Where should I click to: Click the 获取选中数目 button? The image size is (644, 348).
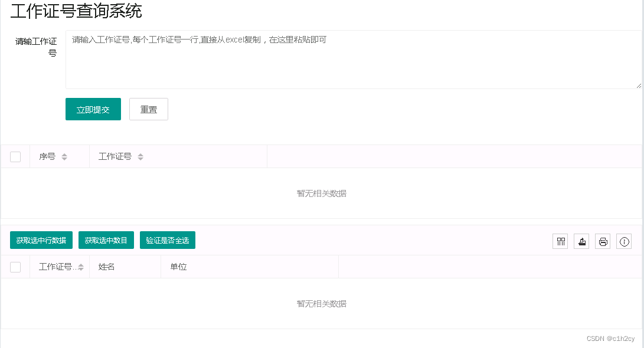click(x=106, y=240)
